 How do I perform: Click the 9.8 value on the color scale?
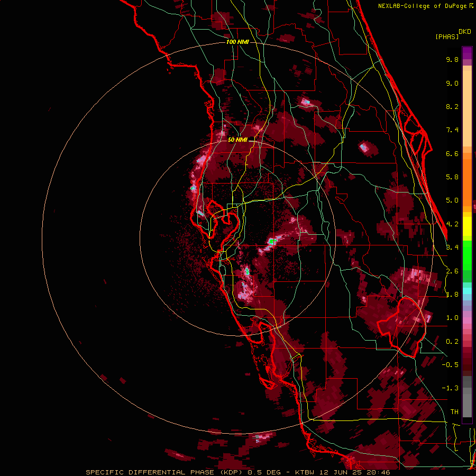[452, 59]
